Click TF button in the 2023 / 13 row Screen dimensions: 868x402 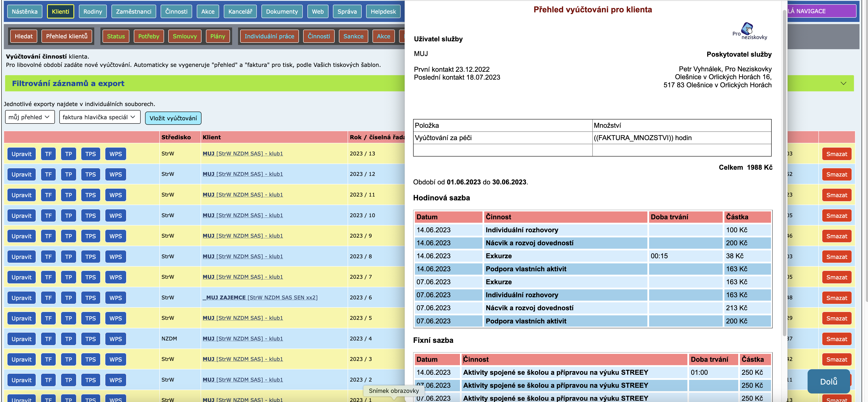point(48,154)
